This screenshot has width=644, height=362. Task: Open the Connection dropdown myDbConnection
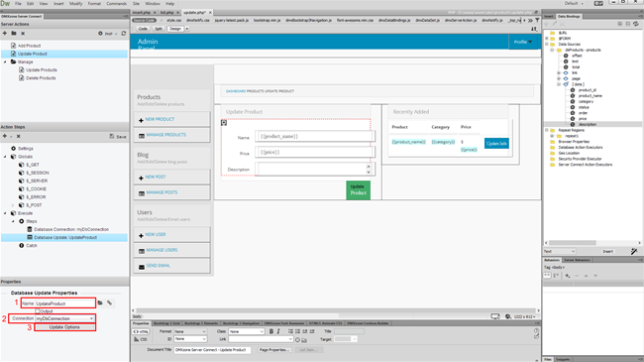[64, 318]
